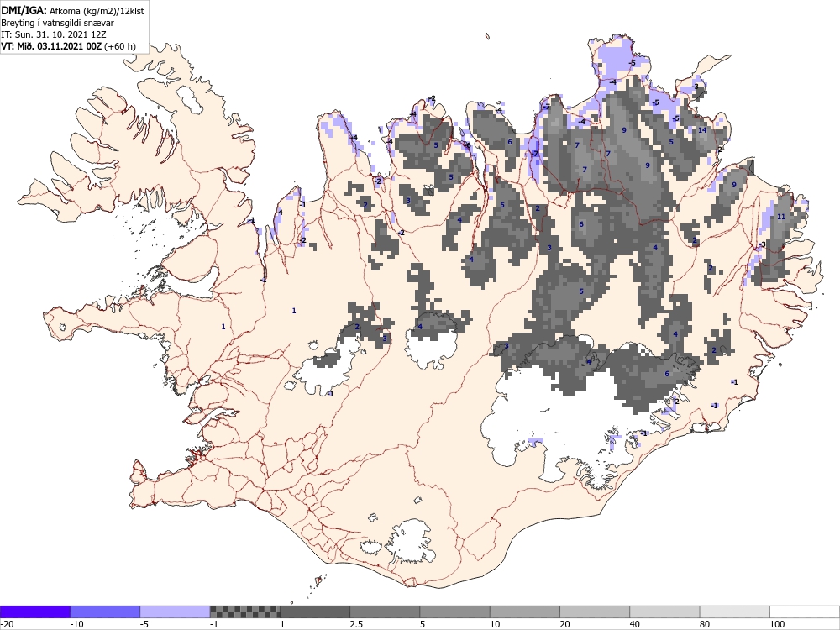Click the legend swatch between 20 and 40
The width and height of the screenshot is (840, 630).
(x=595, y=612)
